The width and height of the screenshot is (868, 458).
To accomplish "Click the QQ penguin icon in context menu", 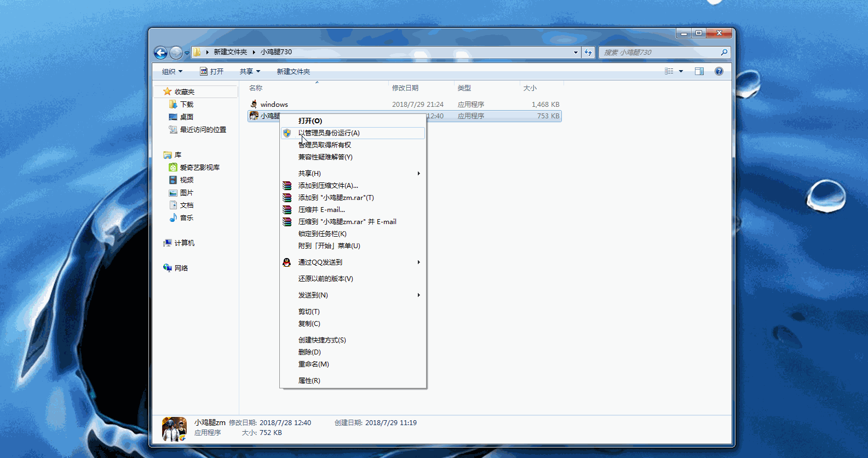I will 286,262.
